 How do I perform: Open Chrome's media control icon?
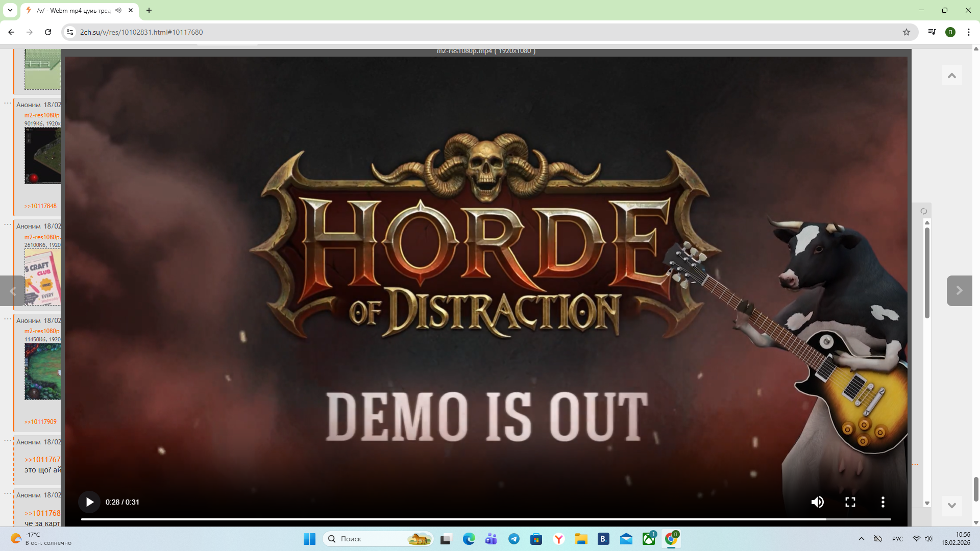pyautogui.click(x=932, y=32)
